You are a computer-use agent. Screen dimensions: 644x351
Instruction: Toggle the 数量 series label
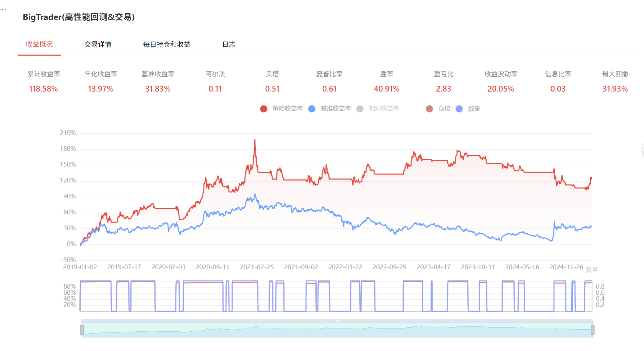(474, 109)
